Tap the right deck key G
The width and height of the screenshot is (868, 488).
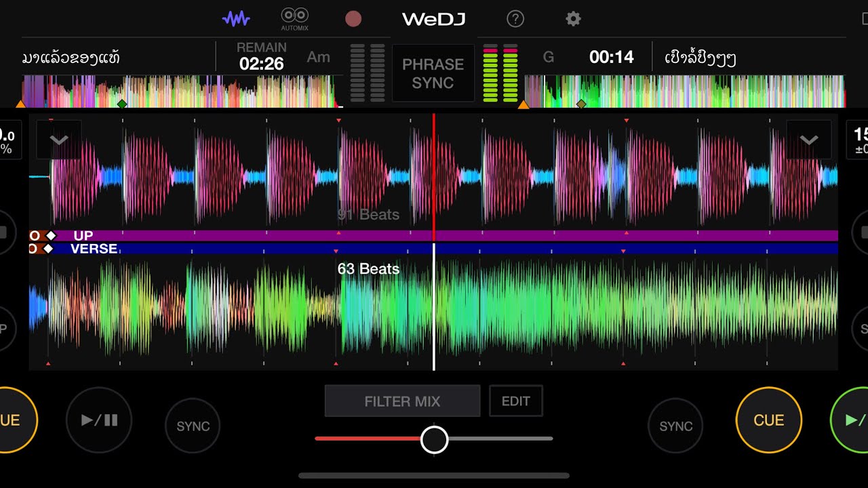pyautogui.click(x=549, y=58)
